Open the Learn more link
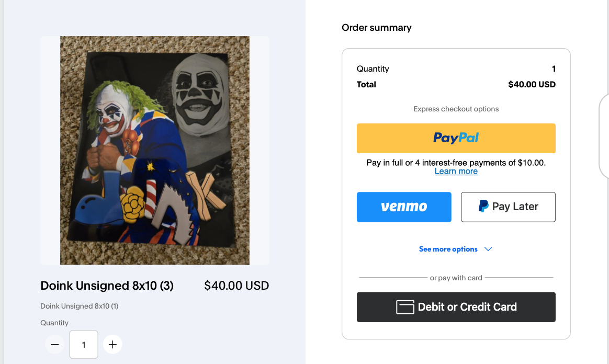 click(x=456, y=171)
